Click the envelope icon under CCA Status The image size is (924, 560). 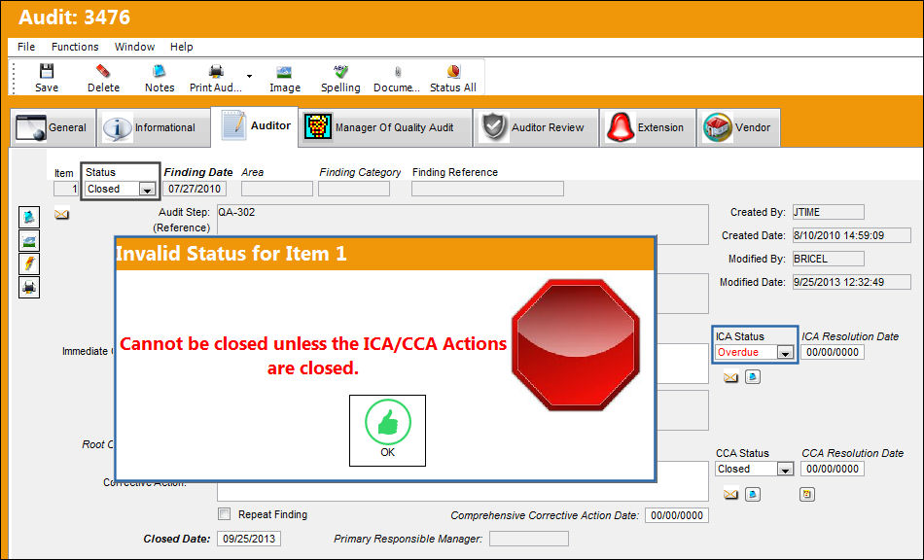click(730, 494)
